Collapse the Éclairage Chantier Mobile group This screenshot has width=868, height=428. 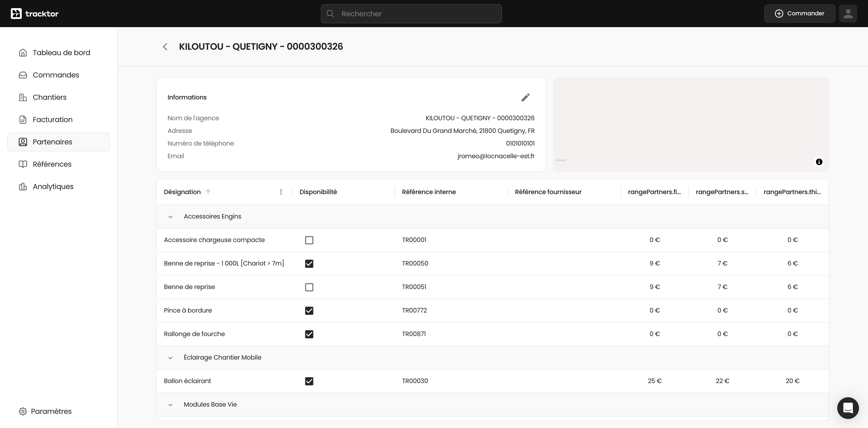click(x=170, y=357)
